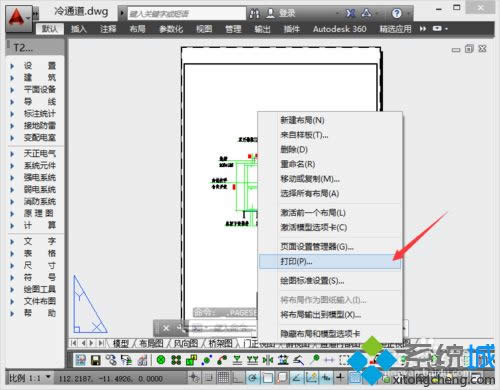500x390 pixels.
Task: Expand the 绘图工具 menu entry
Action: (x=12, y=290)
